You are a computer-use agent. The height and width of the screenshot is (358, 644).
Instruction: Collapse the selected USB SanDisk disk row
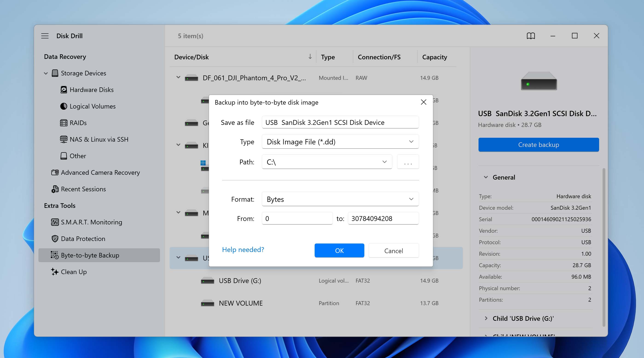click(x=178, y=257)
